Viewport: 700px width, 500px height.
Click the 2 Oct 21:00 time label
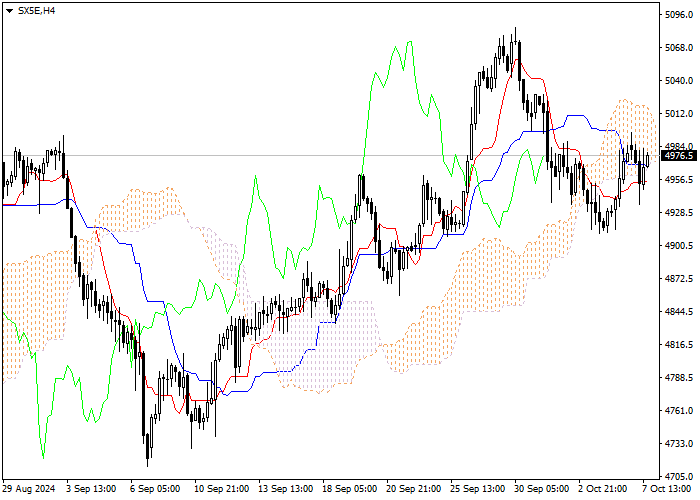[603, 489]
